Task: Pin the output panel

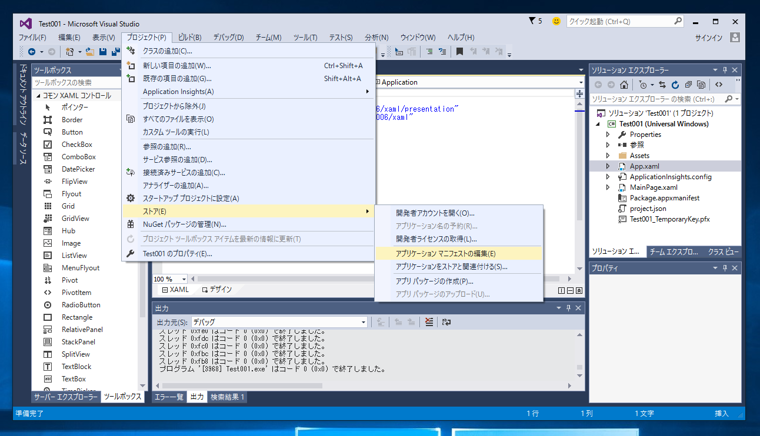Action: click(x=569, y=308)
